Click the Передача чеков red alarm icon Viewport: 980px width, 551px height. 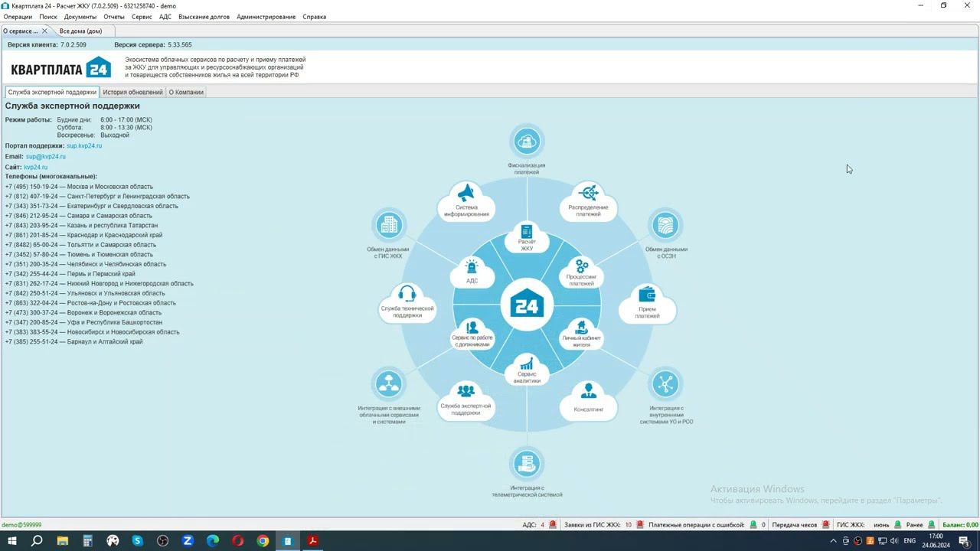point(825,525)
